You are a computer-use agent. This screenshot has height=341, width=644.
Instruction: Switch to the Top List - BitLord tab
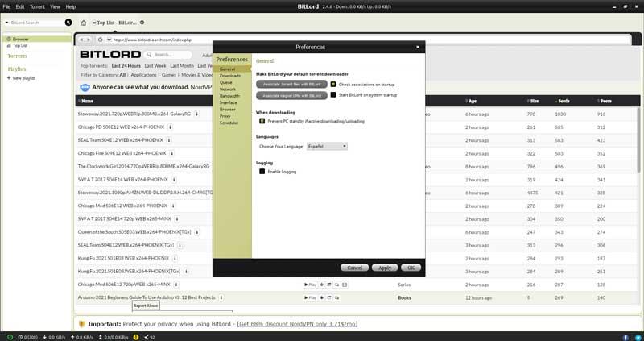[x=115, y=23]
